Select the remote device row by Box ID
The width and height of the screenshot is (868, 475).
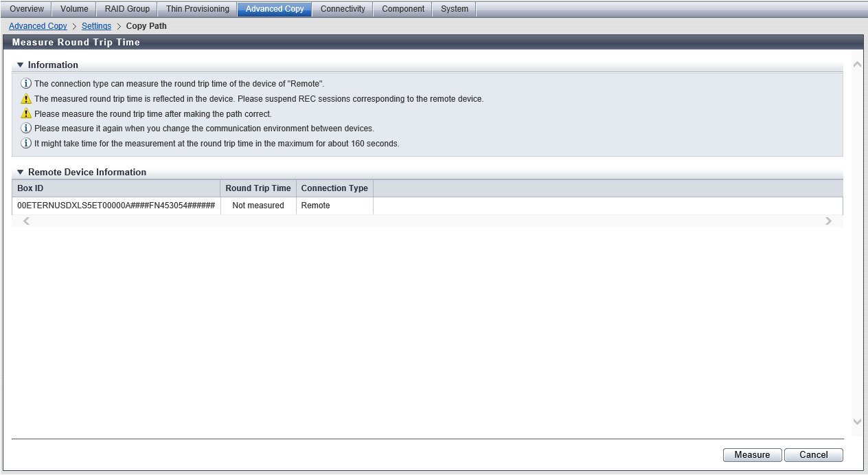coord(116,206)
